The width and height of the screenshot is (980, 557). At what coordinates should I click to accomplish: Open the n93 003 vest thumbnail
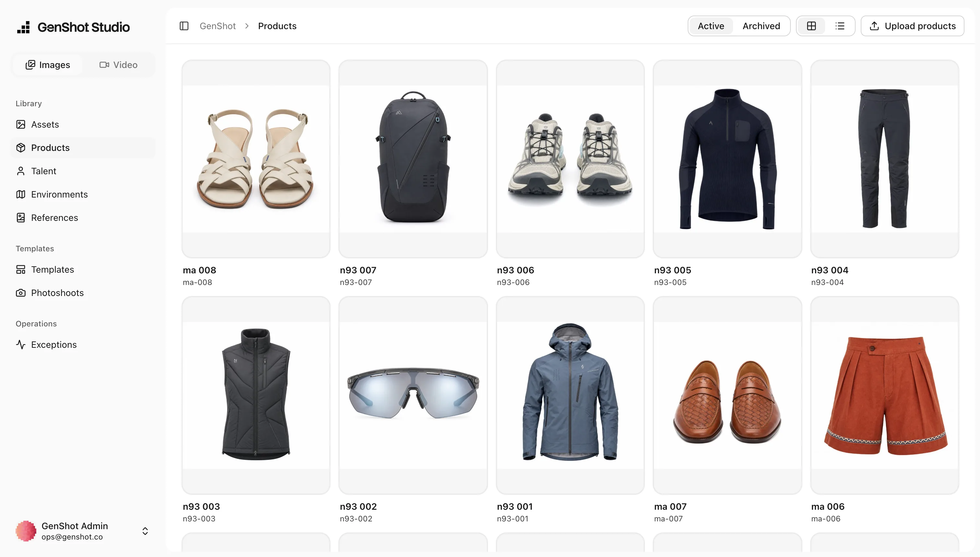[x=256, y=395]
